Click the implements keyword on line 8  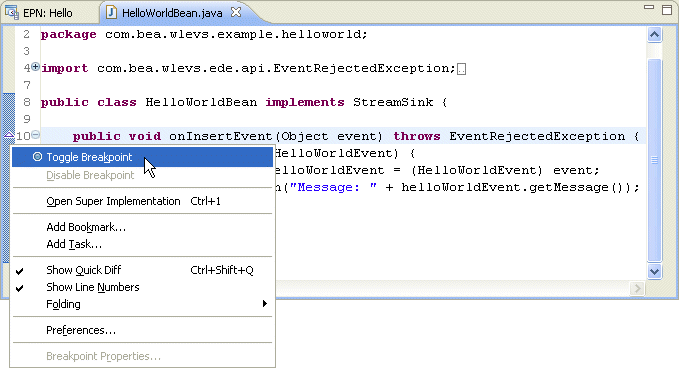(305, 103)
